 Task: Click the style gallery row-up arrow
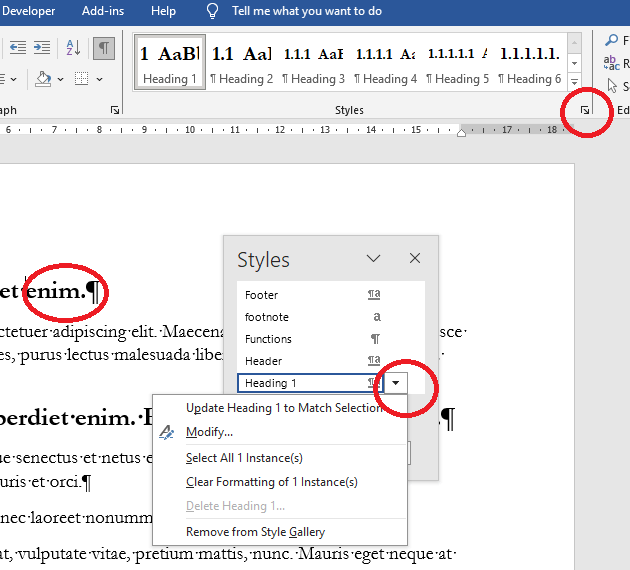coord(574,43)
